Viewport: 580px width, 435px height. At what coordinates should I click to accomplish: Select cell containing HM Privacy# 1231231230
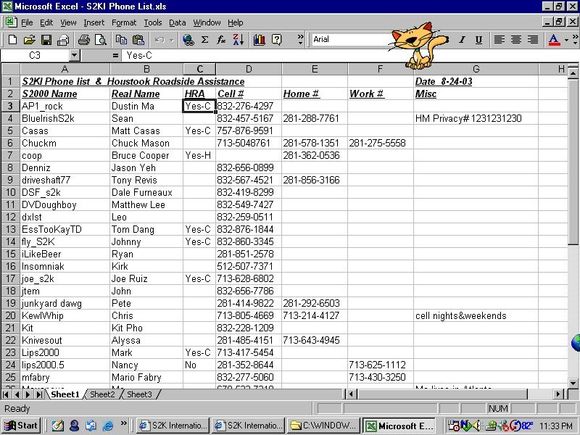(476, 118)
